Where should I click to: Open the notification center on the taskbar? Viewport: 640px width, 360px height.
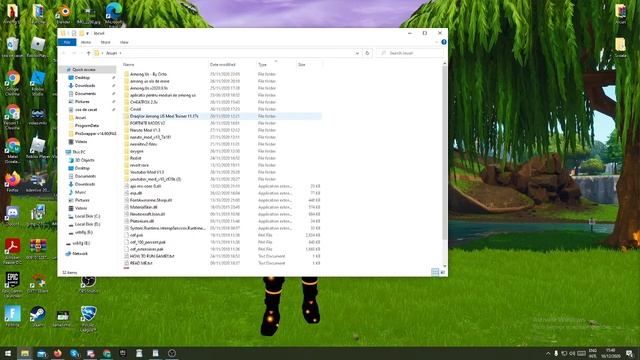pos(629,353)
